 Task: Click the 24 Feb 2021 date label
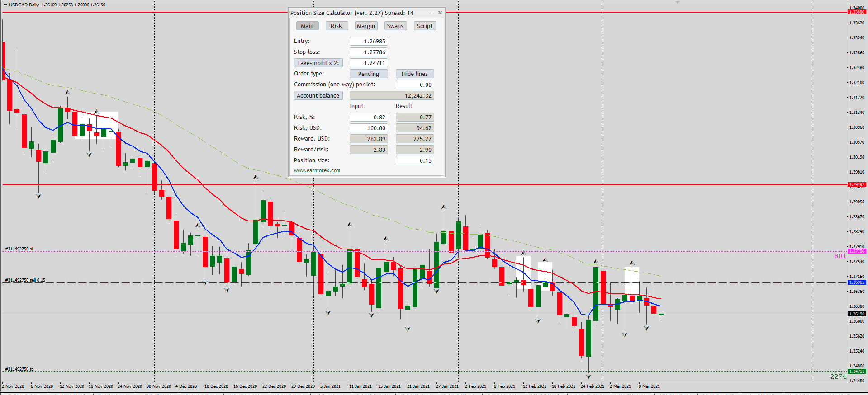[592, 386]
